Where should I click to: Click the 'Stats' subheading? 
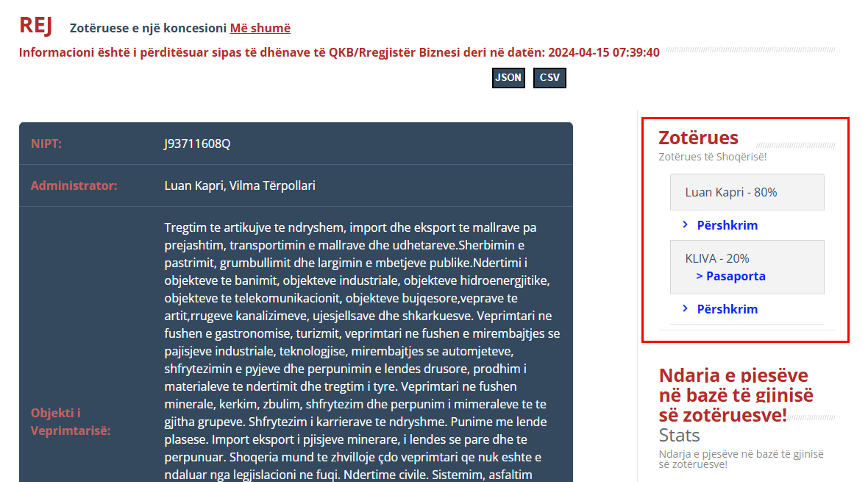(679, 435)
